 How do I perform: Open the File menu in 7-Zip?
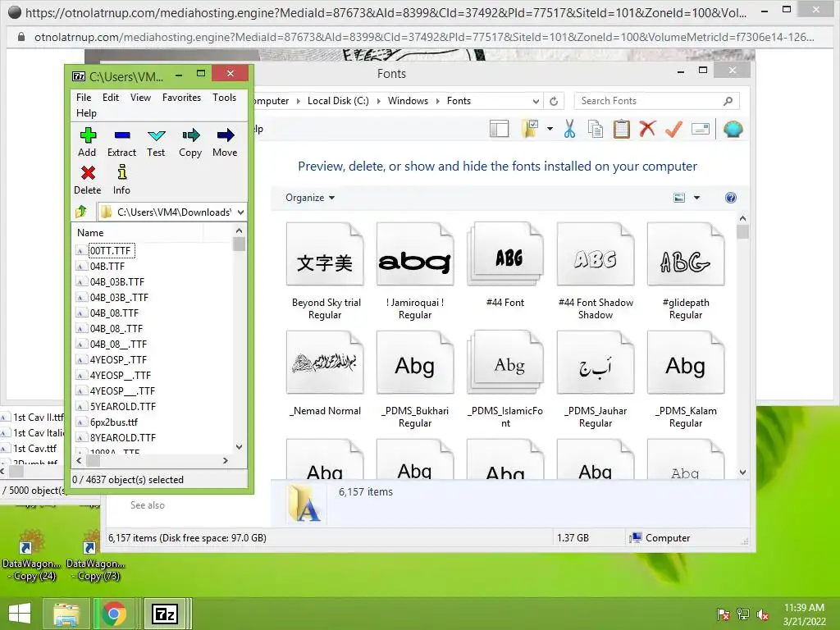click(x=84, y=98)
